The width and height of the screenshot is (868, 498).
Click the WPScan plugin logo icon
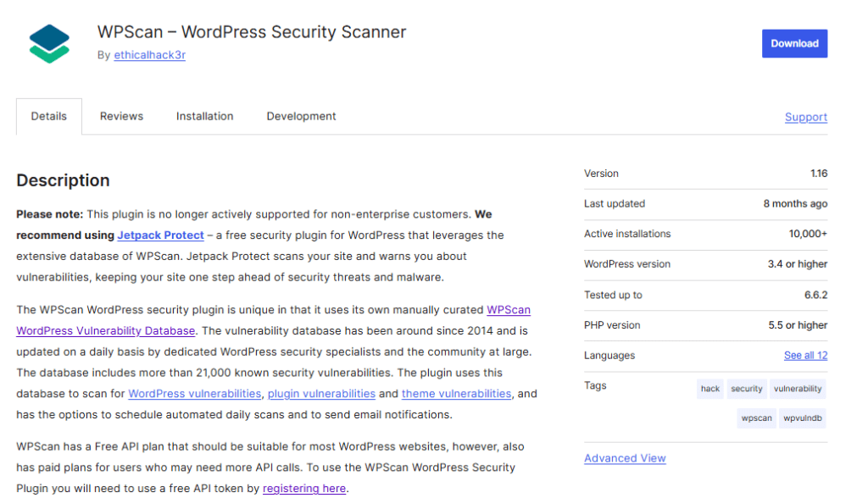click(49, 44)
